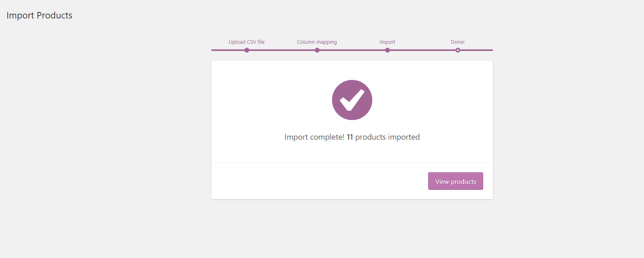Image resolution: width=644 pixels, height=258 pixels.
Task: Click progress line between Import and Done!
Action: pyautogui.click(x=422, y=50)
